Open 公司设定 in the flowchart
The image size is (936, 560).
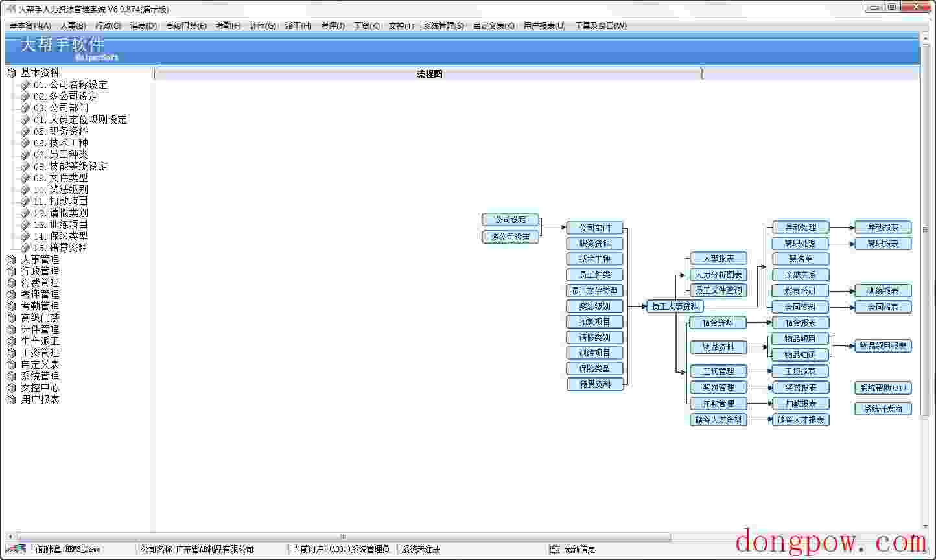510,220
